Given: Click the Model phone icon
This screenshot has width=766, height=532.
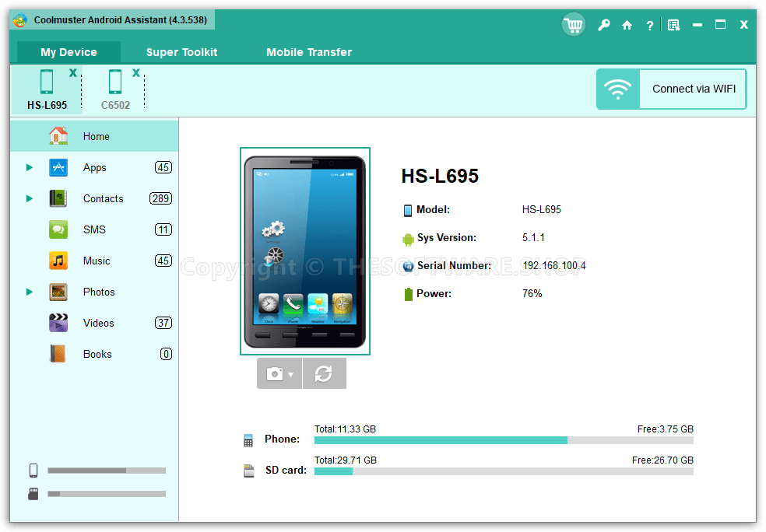Looking at the screenshot, I should (407, 210).
